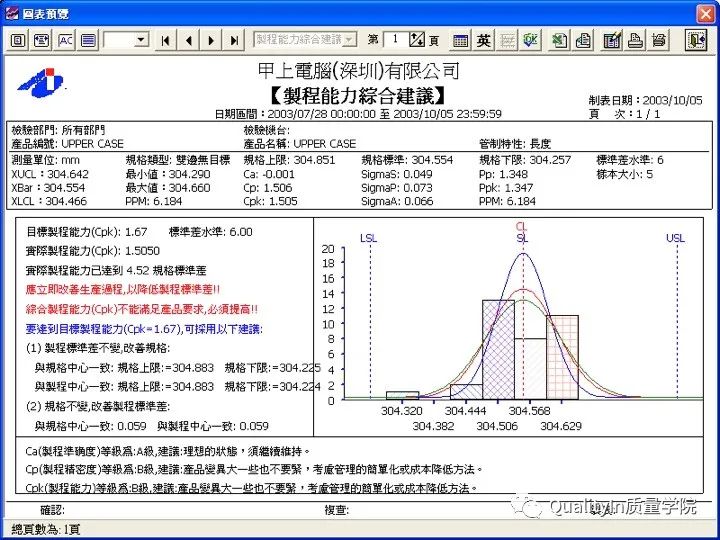The image size is (720, 540).
Task: Click the 規格上限: 304.851 value
Action: coord(289,160)
